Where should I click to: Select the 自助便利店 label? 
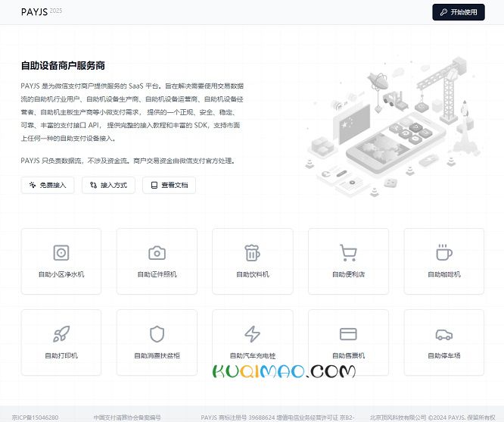(x=348, y=274)
